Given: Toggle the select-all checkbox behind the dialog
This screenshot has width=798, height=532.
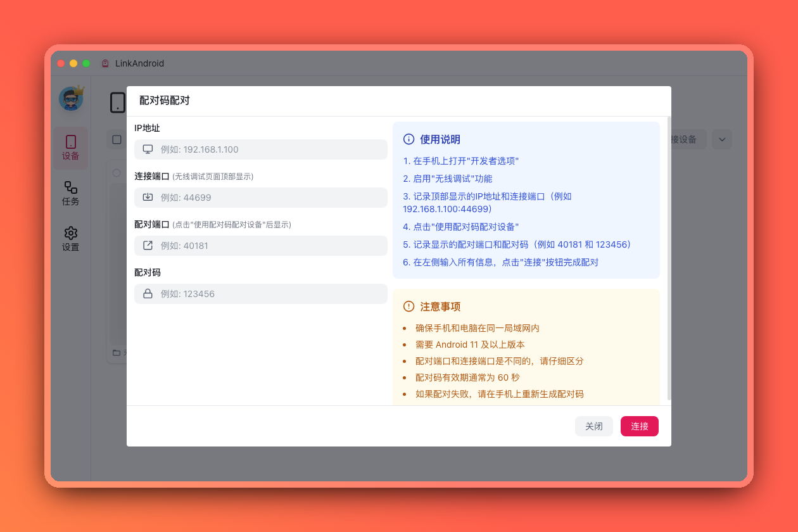Looking at the screenshot, I should click(117, 139).
